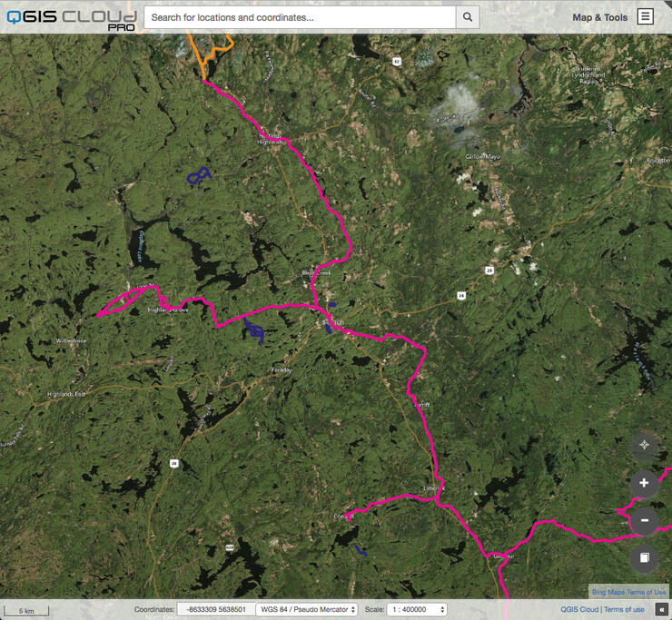Screen dimensions: 672x620
Task: Focus the locations and coordinates search field
Action: click(300, 17)
